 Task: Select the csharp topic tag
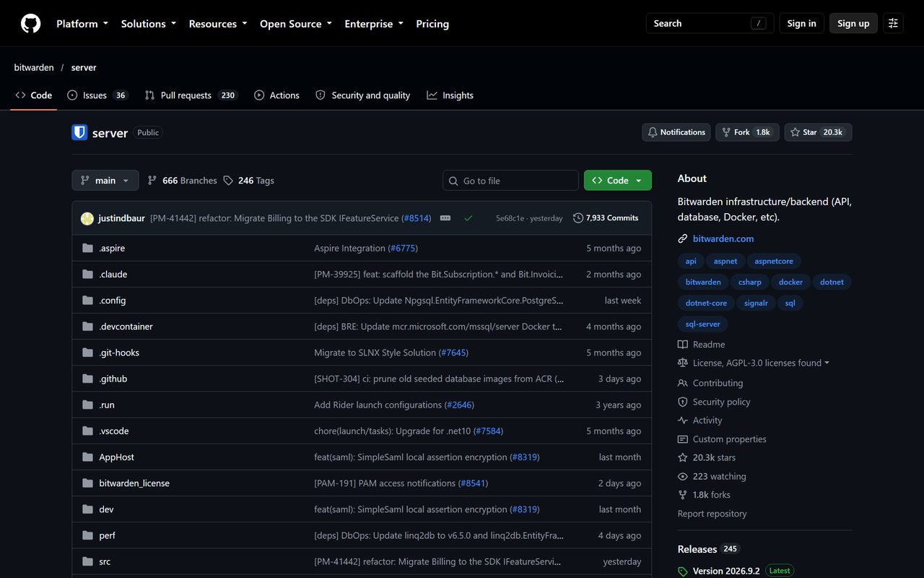(750, 282)
